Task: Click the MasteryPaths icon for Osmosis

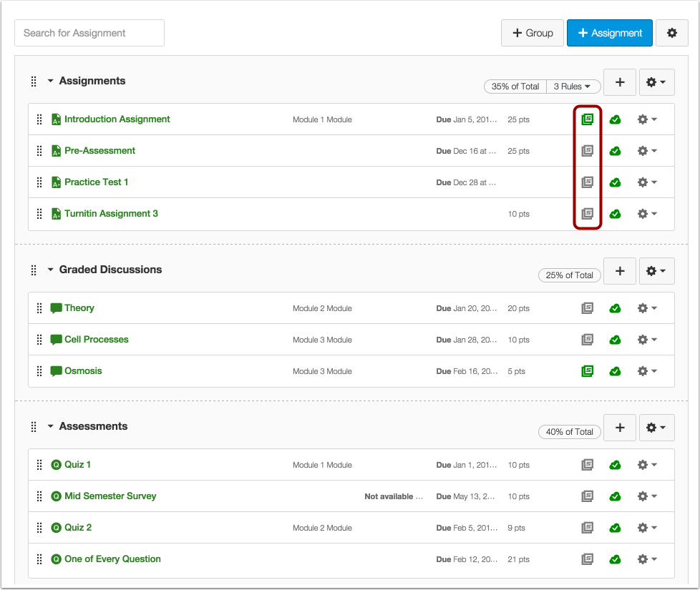Action: (587, 371)
